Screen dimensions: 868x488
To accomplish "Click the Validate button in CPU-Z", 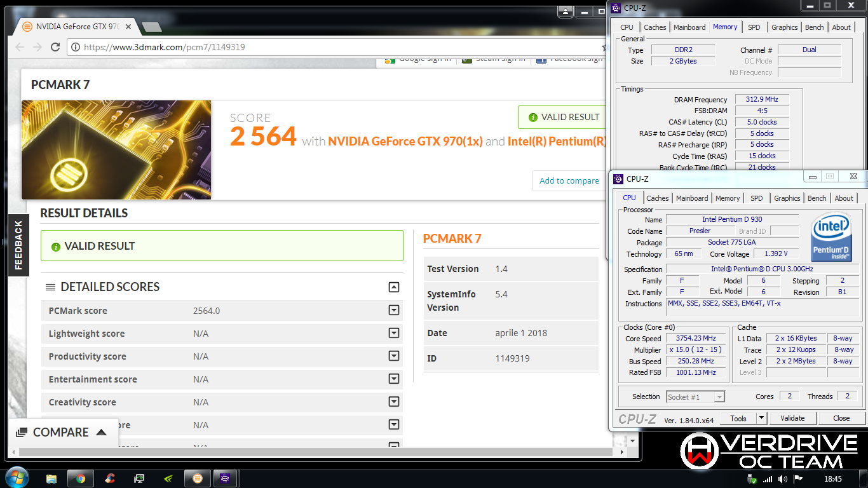I will pos(792,418).
